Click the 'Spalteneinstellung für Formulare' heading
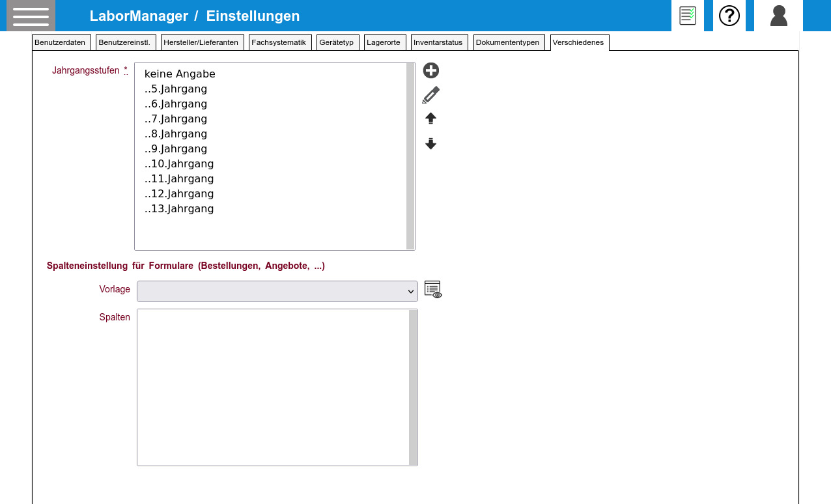This screenshot has height=504, width=831. click(186, 266)
